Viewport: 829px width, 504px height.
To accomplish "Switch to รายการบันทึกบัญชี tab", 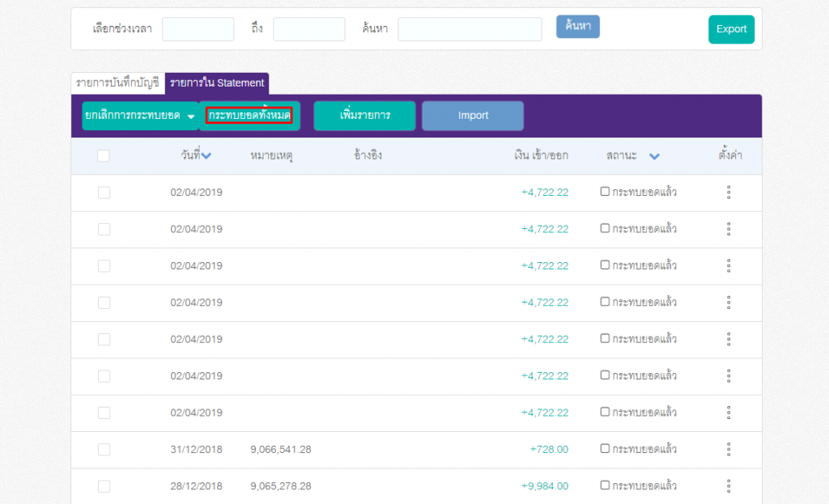I will point(118,83).
